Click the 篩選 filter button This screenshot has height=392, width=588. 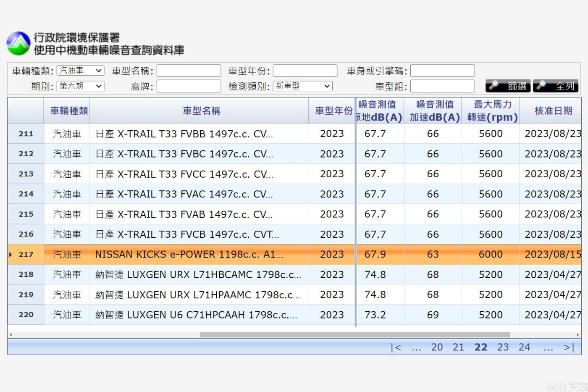click(508, 86)
